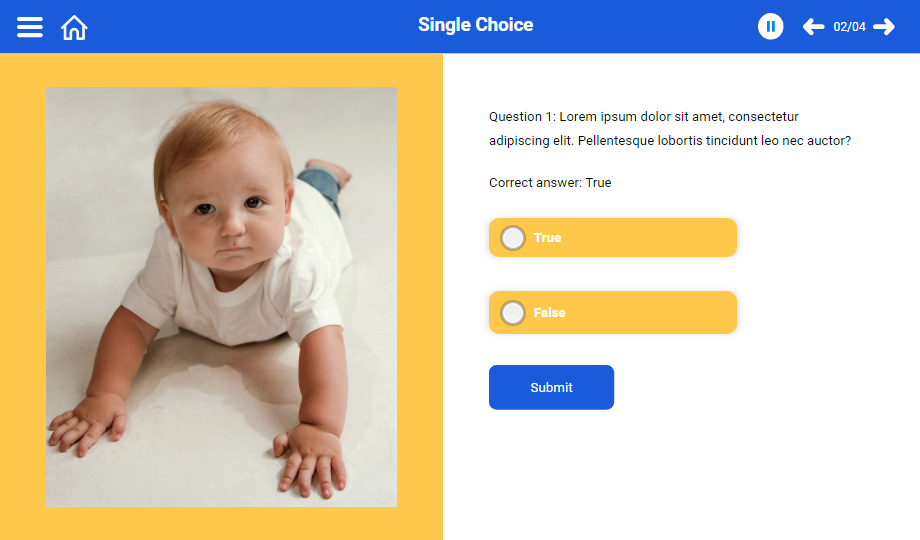Click the 02/04 slide counter

point(849,27)
